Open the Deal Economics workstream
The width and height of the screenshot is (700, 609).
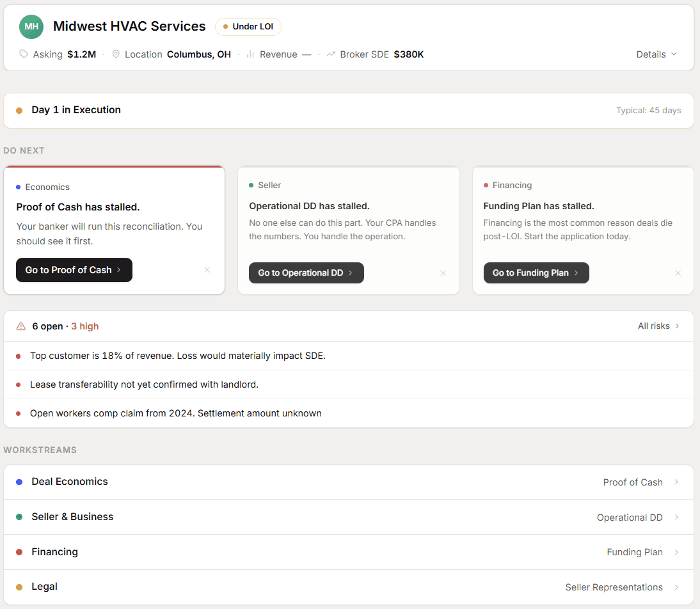pos(349,482)
